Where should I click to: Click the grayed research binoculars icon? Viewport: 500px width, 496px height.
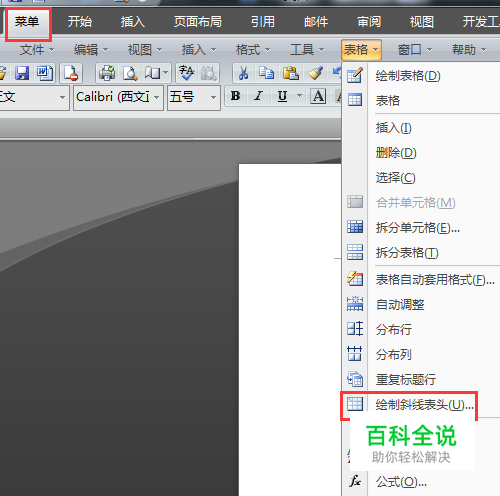[209, 73]
